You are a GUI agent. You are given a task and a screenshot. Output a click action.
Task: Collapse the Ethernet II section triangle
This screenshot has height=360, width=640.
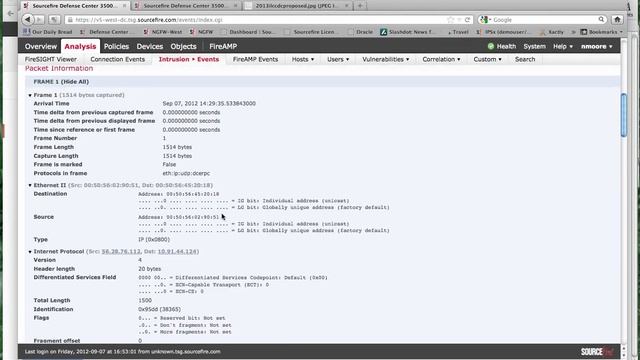[30, 185]
